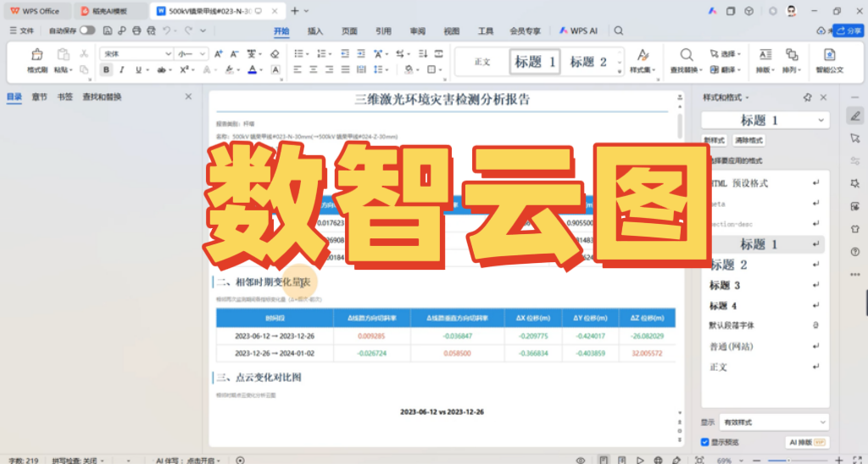Screen dimensions: 868x464
Task: Switch to Chapters (章节) navigation tab
Action: tap(39, 97)
